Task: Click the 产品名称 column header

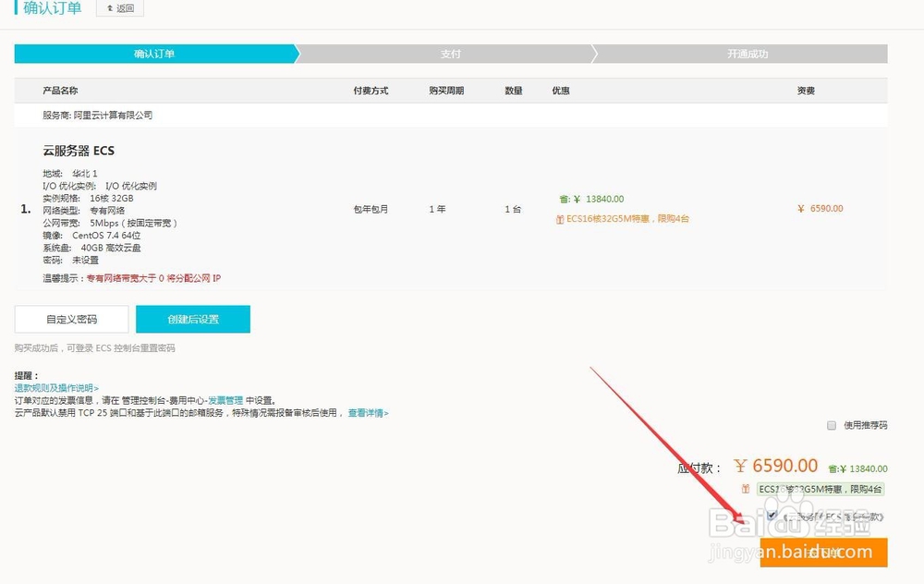Action: (x=60, y=91)
